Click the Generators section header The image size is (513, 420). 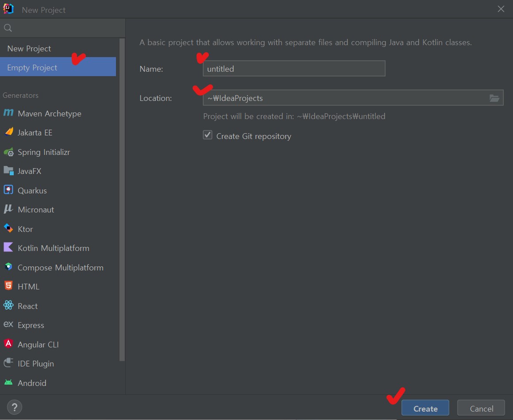(21, 95)
